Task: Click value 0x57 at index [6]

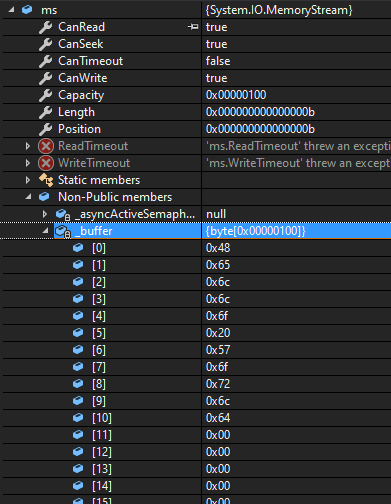Action: click(x=218, y=350)
